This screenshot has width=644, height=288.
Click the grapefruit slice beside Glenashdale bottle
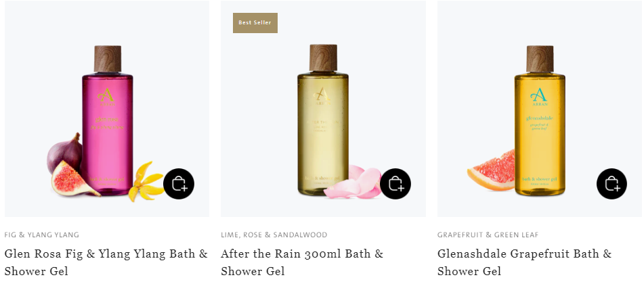(492, 170)
